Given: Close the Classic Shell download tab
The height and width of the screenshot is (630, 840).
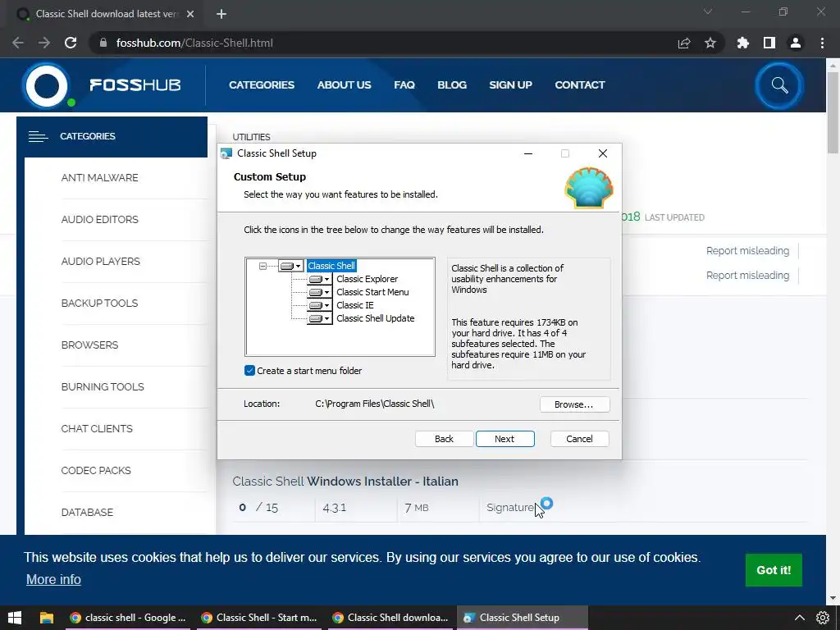Looking at the screenshot, I should pos(190,15).
